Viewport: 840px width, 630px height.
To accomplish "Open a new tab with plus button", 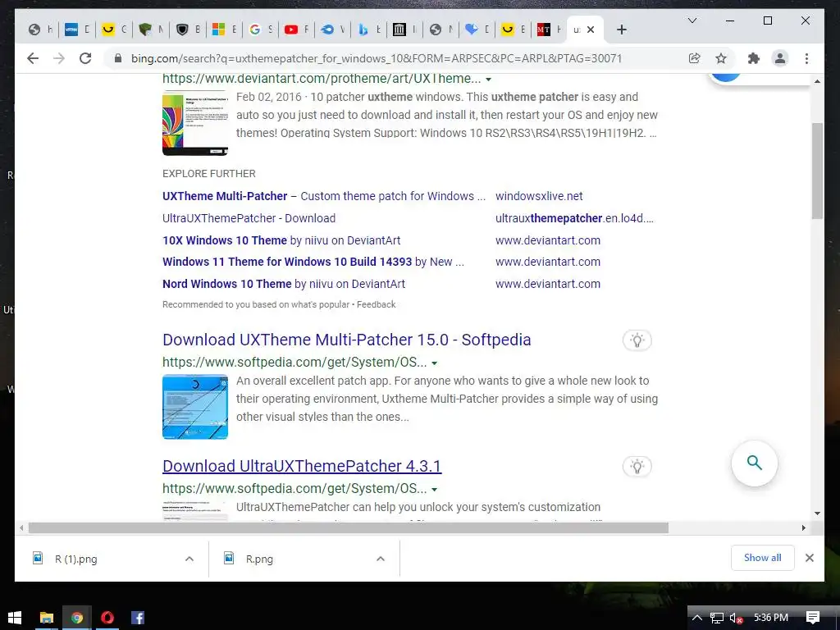I will 622,30.
